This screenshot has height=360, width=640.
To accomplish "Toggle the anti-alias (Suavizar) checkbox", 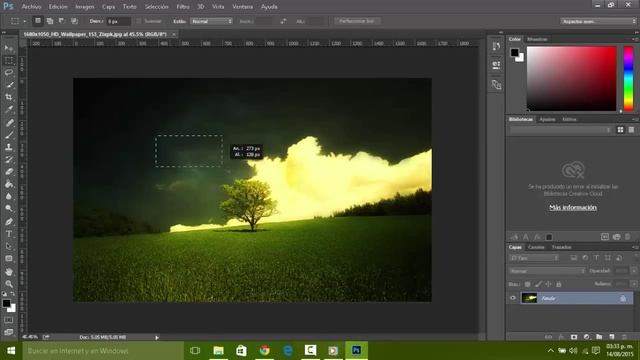I will coord(139,21).
